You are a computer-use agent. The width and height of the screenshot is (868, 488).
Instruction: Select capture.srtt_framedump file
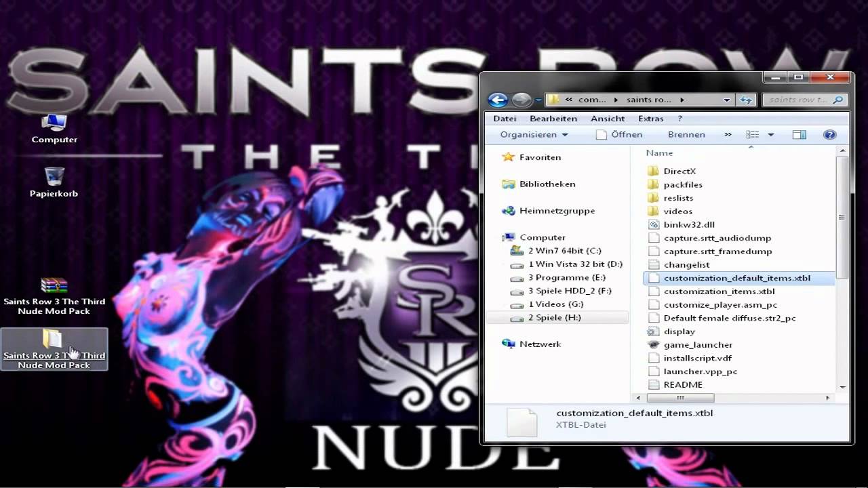717,251
